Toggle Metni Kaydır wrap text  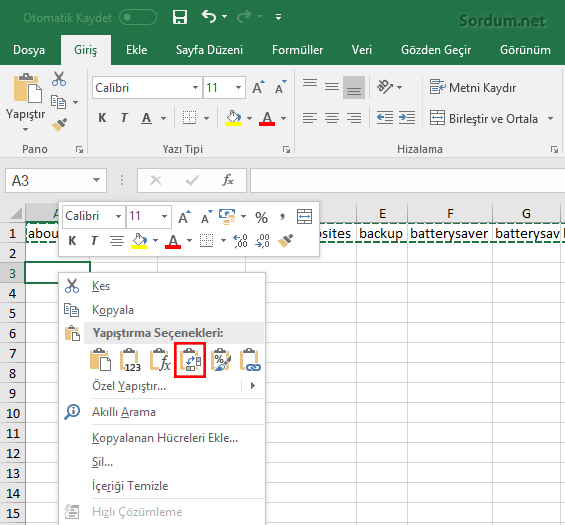(472, 88)
